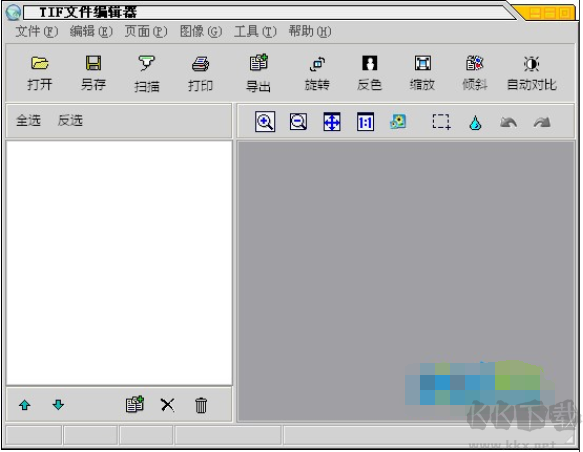Click inside the white page list panel
The image size is (583, 452).
click(119, 262)
